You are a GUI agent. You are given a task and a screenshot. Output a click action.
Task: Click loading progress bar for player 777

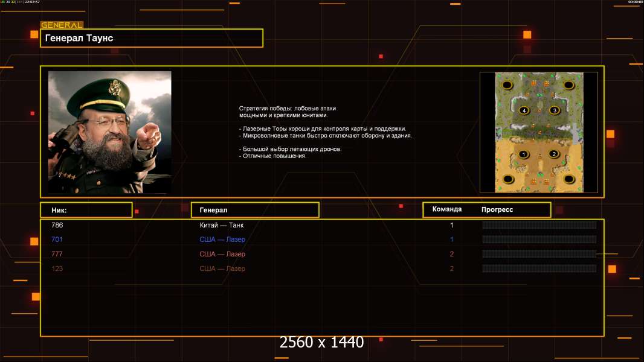(x=539, y=254)
